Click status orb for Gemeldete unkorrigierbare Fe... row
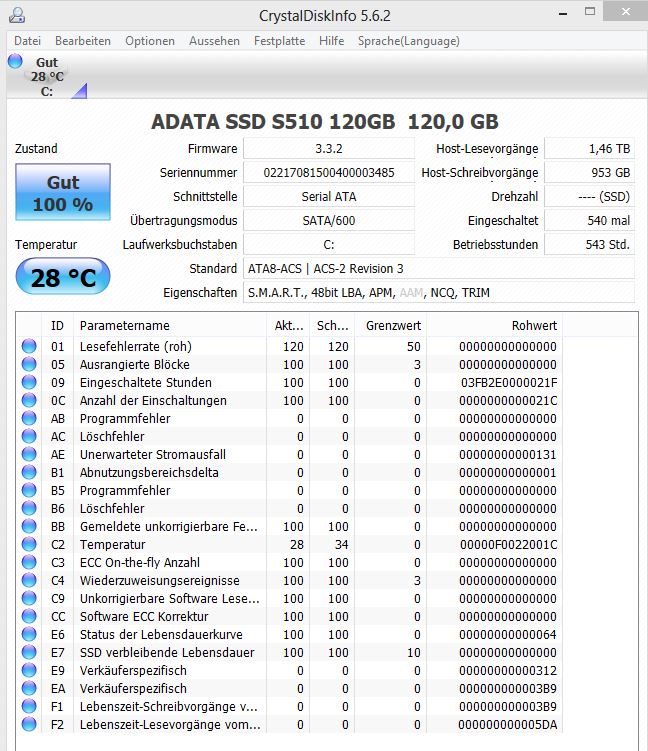Screen dimensions: 648x751 [x=29, y=526]
